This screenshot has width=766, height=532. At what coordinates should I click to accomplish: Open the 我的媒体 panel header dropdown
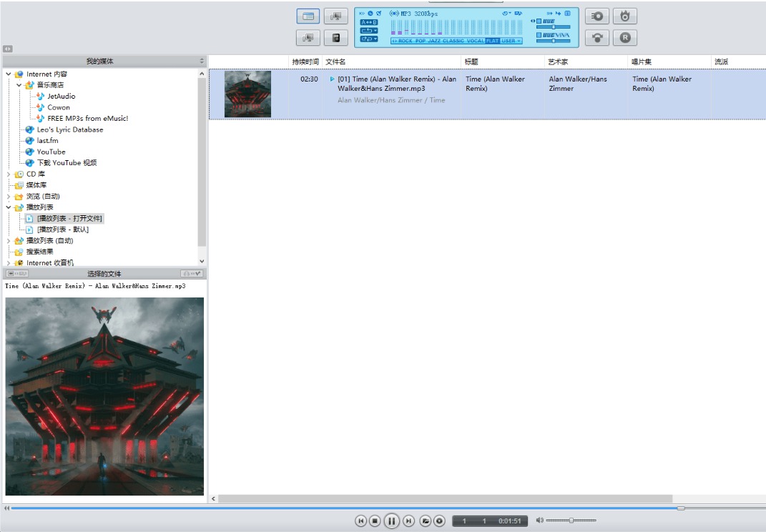click(202, 61)
